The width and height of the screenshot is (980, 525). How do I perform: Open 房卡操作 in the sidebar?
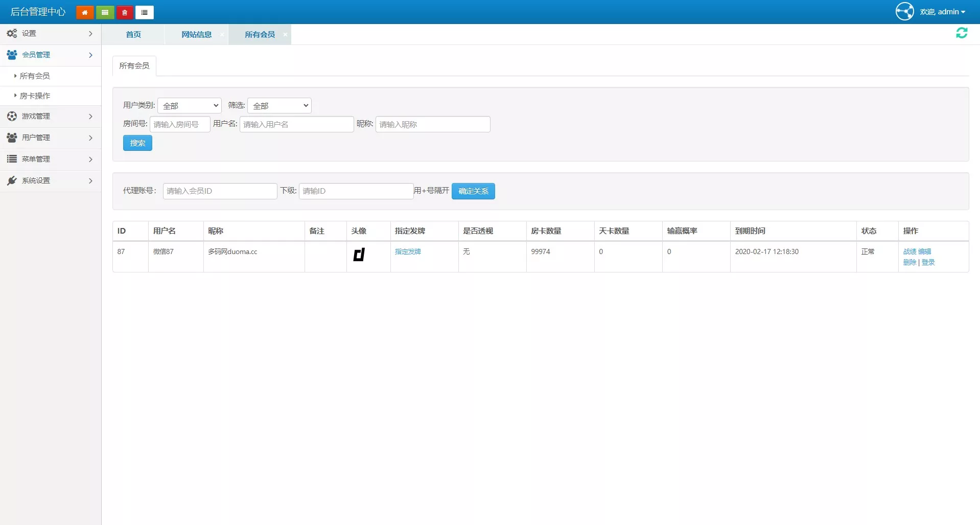[35, 96]
